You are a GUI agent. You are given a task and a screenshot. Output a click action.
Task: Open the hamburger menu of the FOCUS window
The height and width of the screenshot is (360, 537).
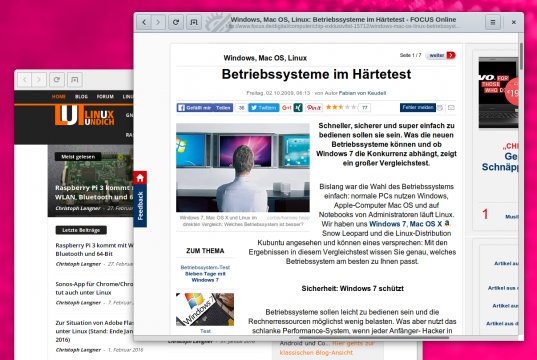coord(493,22)
